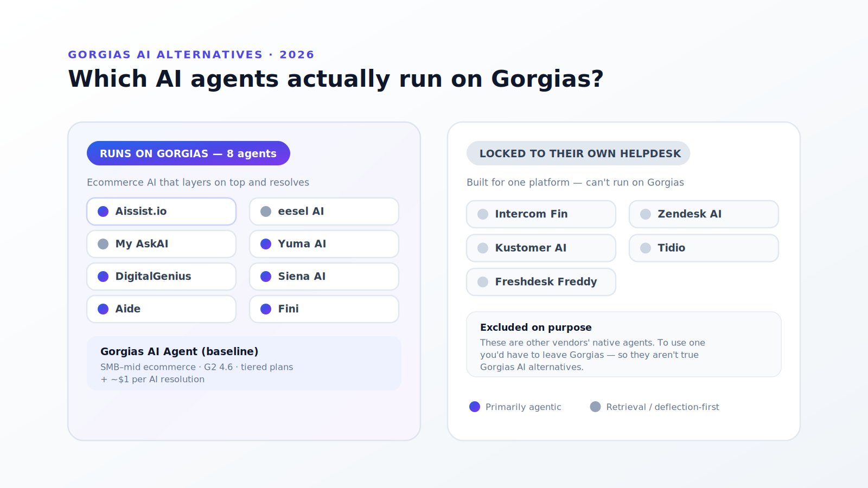Click the pale dot beside Kustomer AI

coord(483,248)
